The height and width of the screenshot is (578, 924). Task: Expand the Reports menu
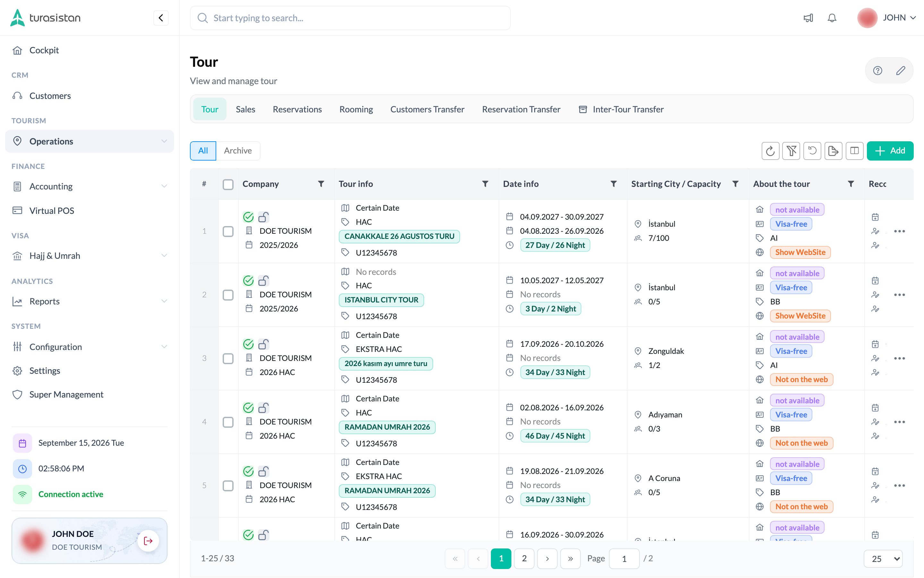tap(89, 301)
